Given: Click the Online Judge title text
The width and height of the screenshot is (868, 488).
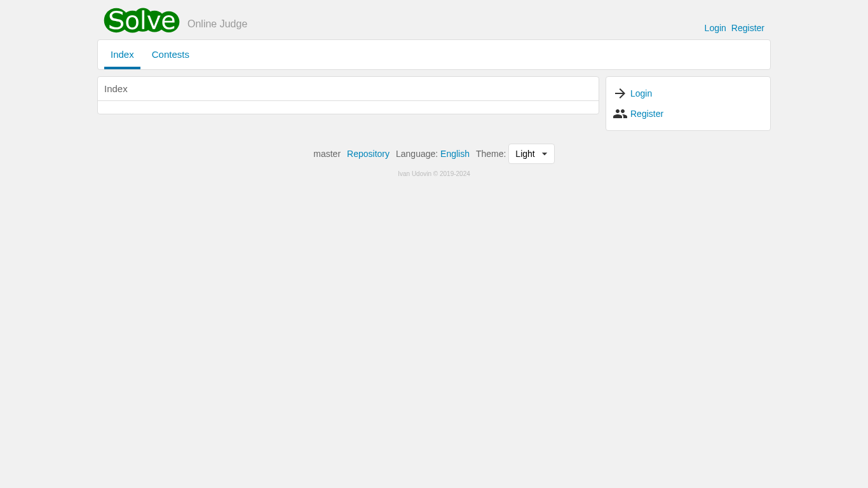Looking at the screenshot, I should pos(217,24).
